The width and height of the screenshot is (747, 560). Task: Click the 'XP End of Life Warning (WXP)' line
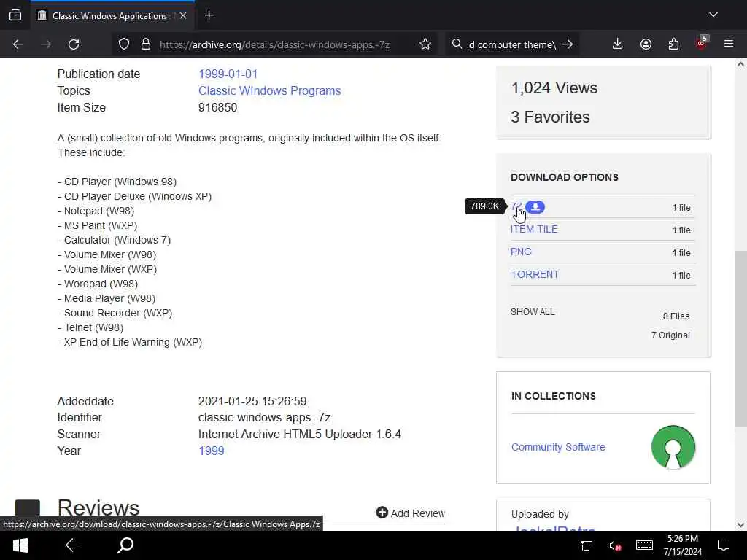point(130,342)
